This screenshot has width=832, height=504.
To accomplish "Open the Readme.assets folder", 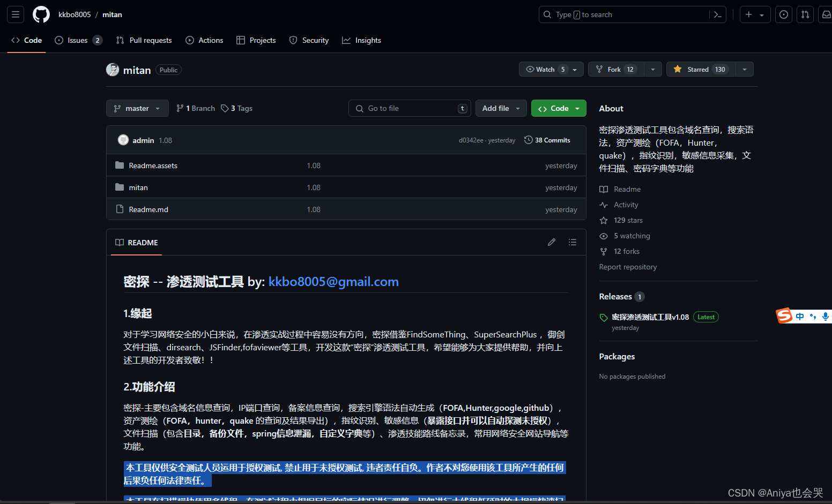I will 153,166.
